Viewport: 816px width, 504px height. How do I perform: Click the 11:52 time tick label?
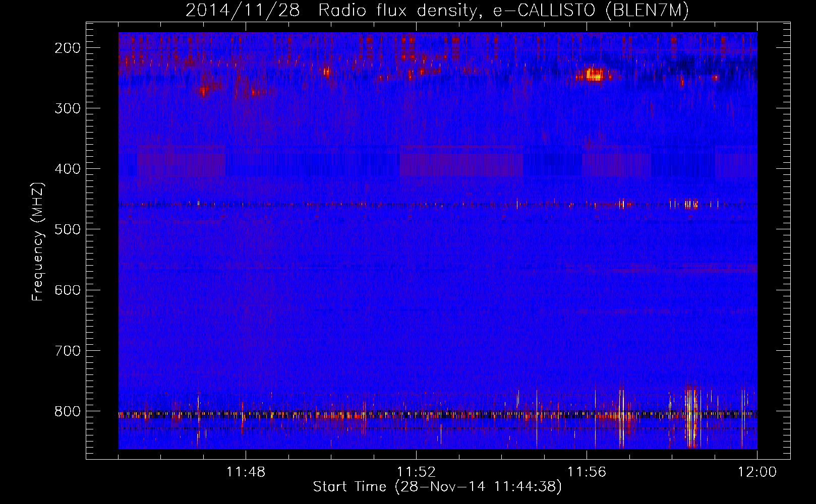[x=416, y=472]
